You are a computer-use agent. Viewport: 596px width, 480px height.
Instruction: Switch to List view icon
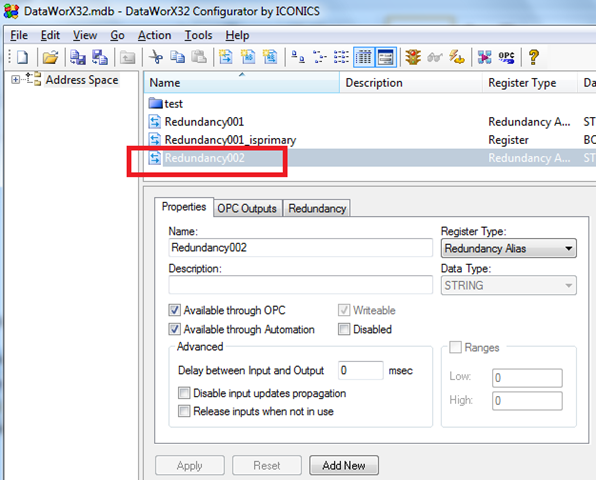[341, 57]
